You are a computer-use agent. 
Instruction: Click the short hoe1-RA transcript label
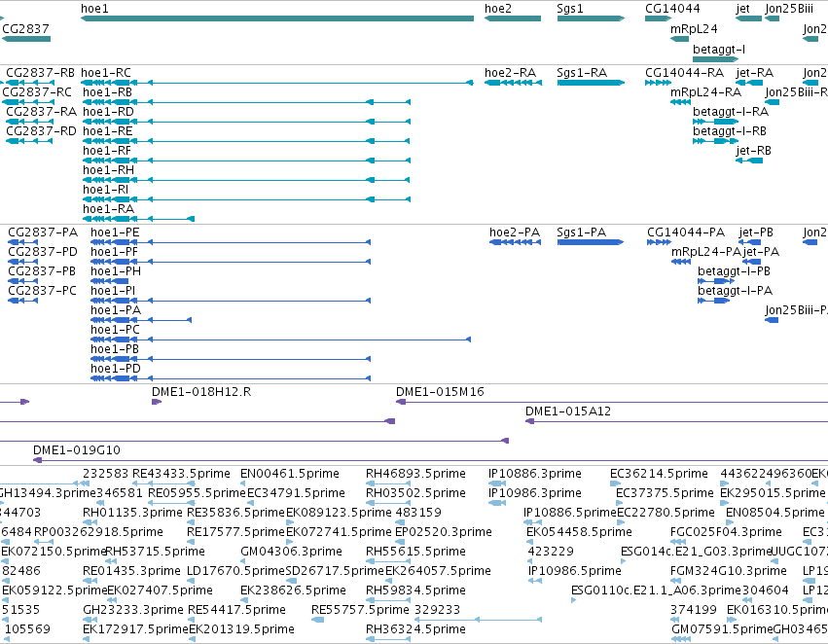(x=108, y=209)
